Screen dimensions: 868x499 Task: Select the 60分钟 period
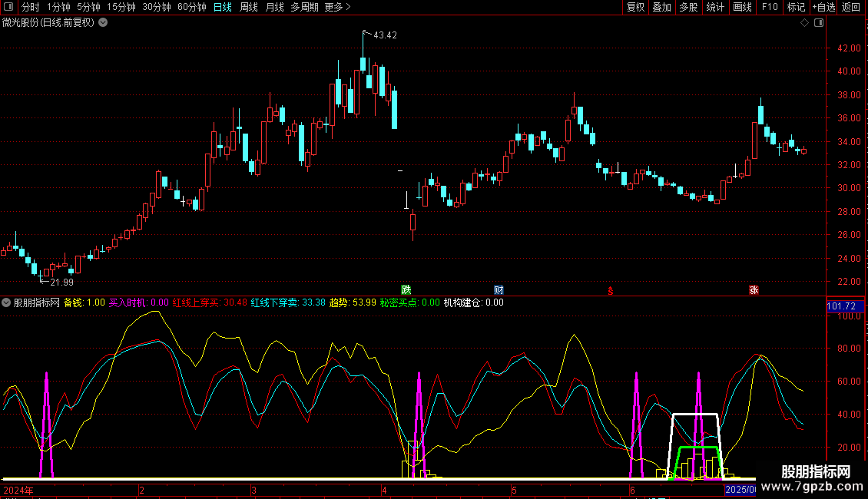coord(191,7)
